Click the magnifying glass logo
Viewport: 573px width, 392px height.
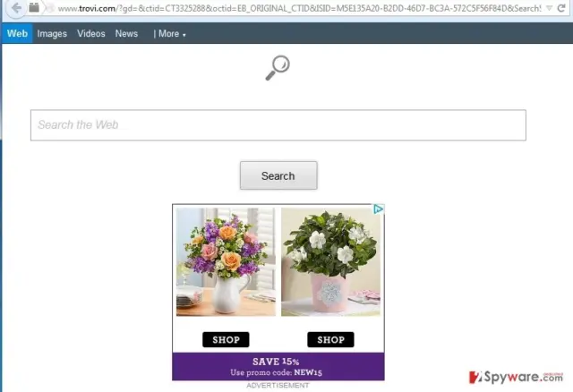(278, 68)
